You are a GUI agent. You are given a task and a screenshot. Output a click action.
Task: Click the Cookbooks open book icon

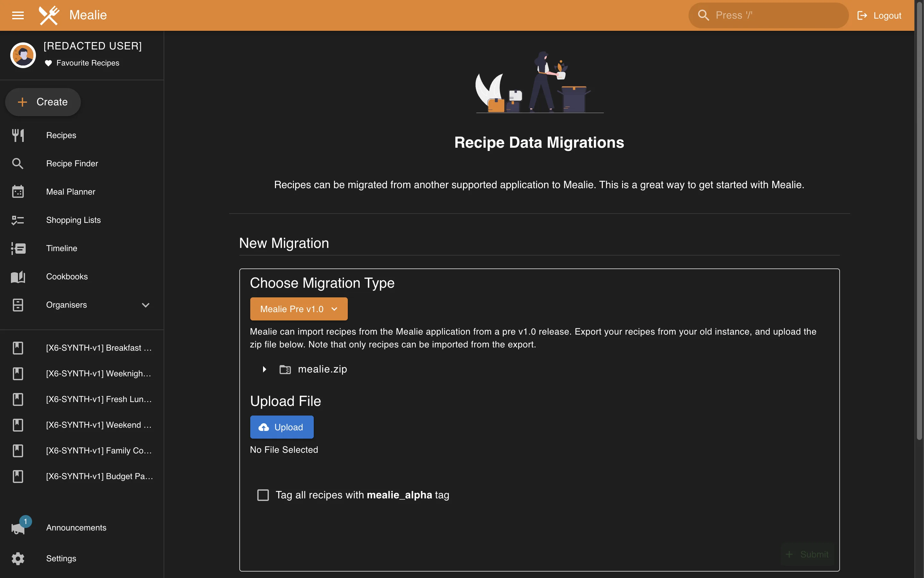coord(18,276)
